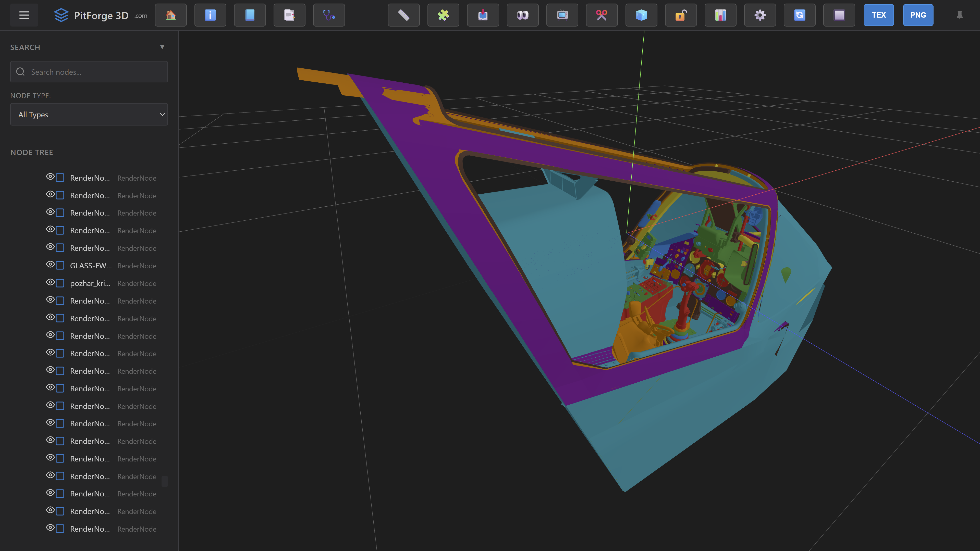Open the PitForge 3D logo menu
Screen dimensions: 980x551
tap(90, 15)
